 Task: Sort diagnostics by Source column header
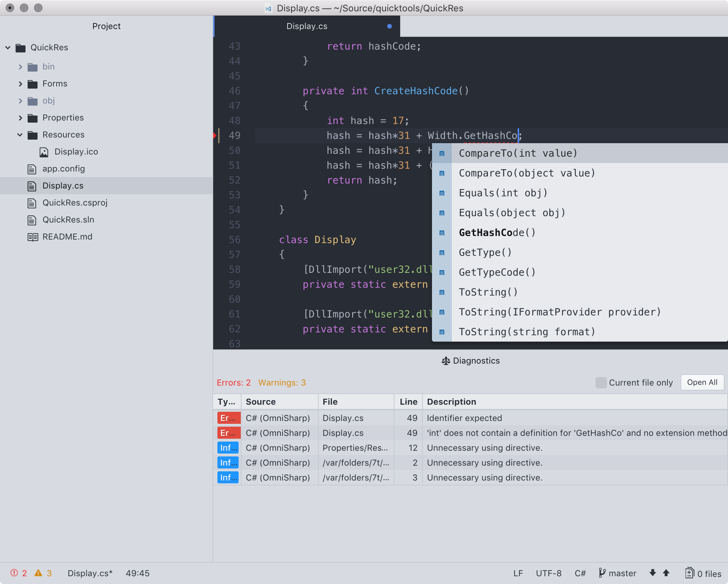(x=279, y=401)
